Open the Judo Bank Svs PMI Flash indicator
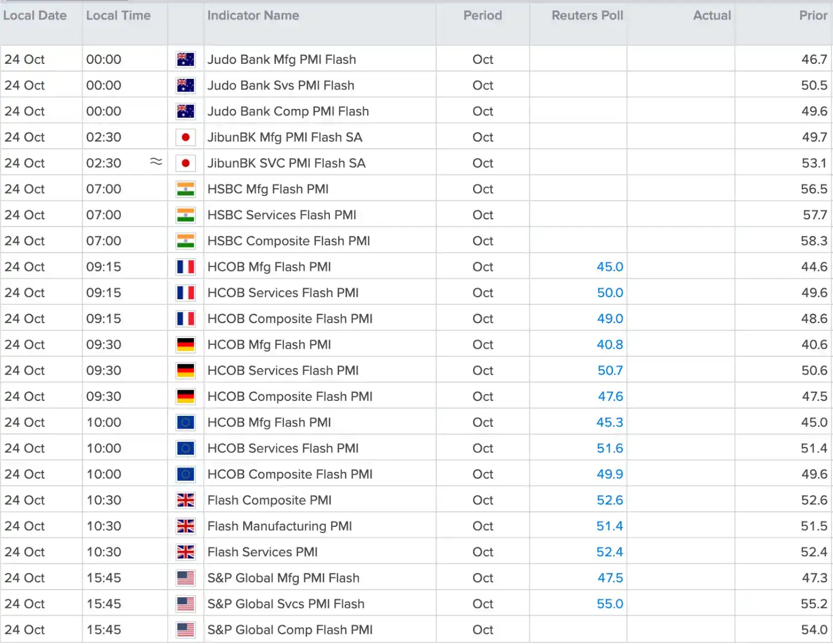The height and width of the screenshot is (644, 833). click(x=280, y=85)
